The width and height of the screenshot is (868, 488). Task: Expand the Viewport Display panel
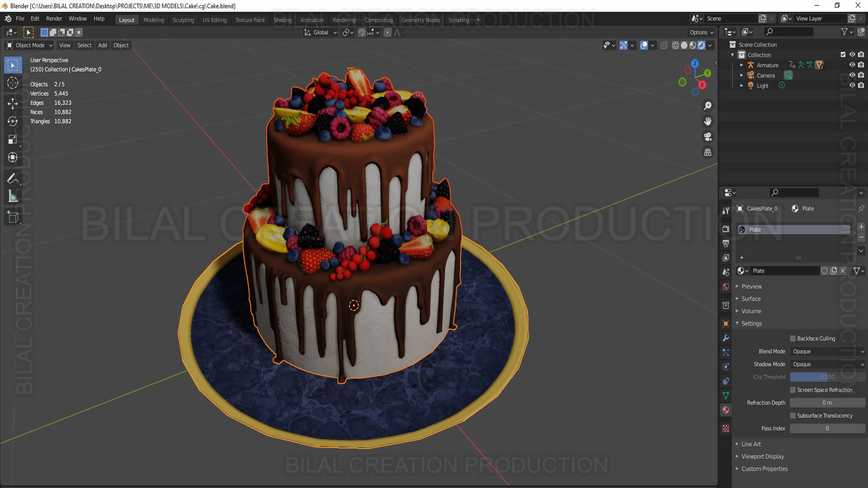pos(762,456)
